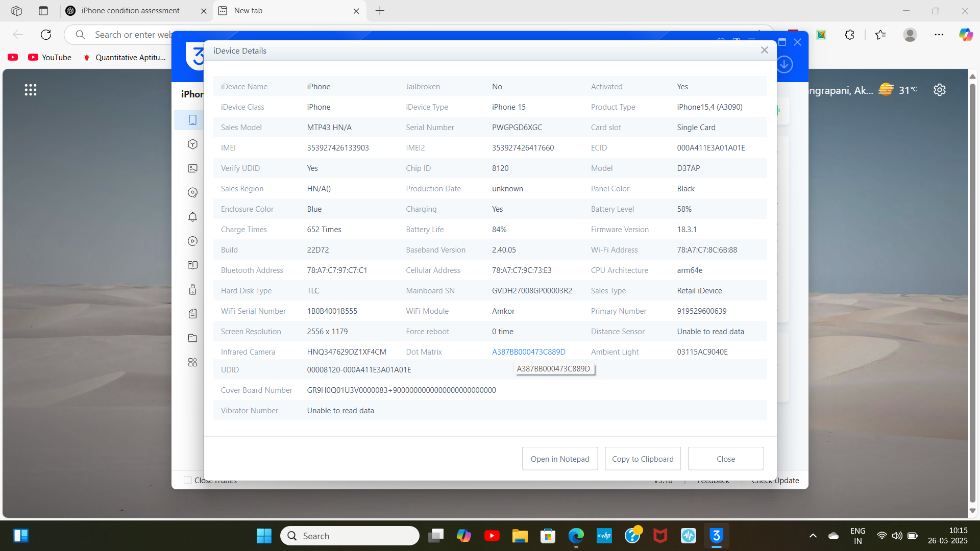Select IMEI2 value 353927426417660

(523, 148)
